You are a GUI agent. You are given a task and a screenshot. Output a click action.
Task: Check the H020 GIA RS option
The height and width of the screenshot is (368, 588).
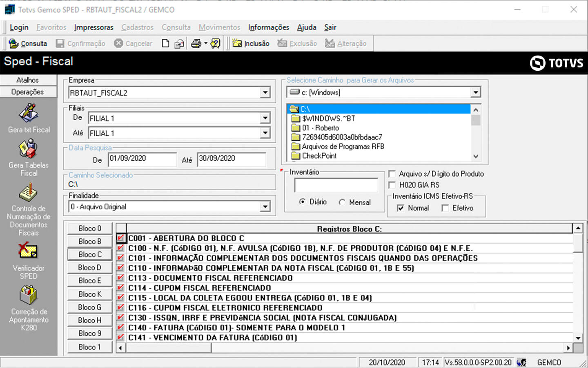coord(392,185)
